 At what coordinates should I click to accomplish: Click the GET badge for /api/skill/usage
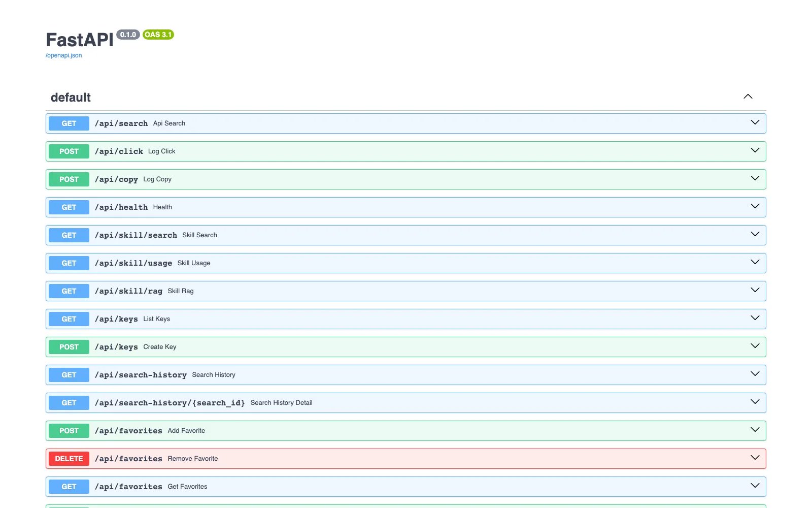[69, 263]
